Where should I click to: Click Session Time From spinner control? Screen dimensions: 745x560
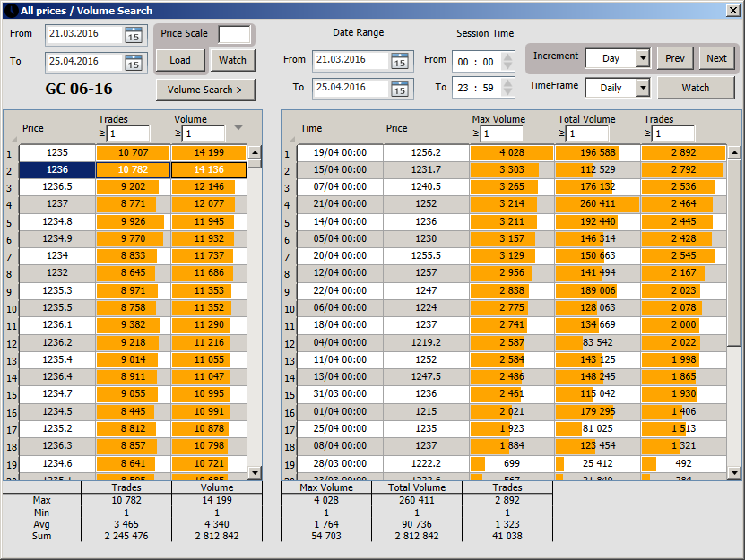507,61
